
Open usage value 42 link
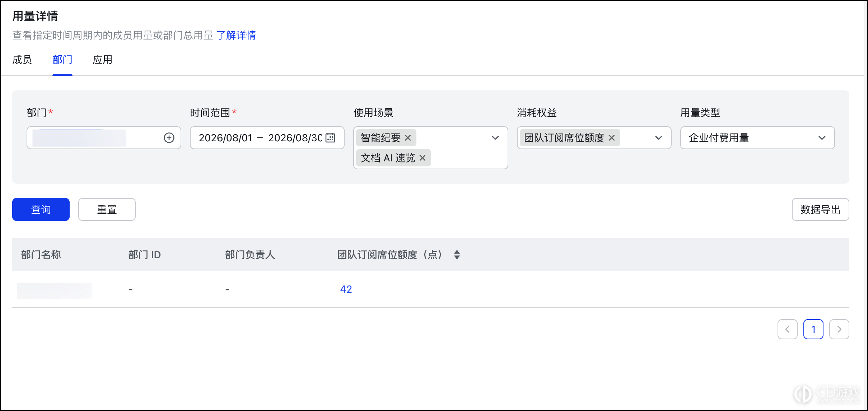346,289
